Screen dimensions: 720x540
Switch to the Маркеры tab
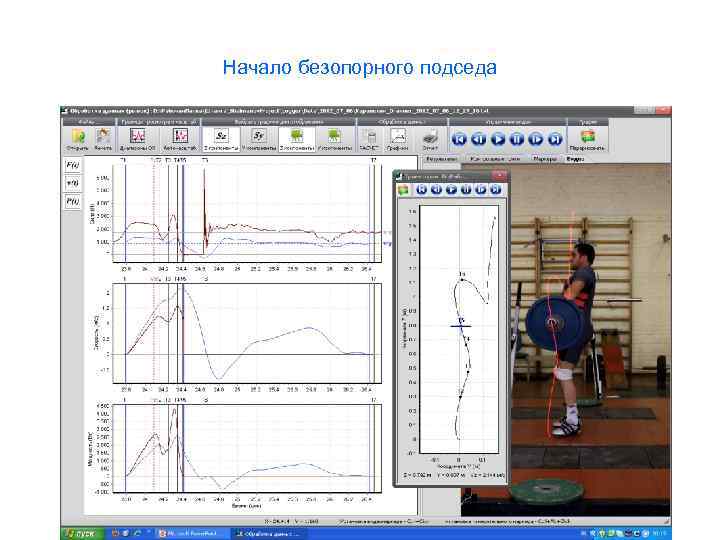click(x=545, y=159)
